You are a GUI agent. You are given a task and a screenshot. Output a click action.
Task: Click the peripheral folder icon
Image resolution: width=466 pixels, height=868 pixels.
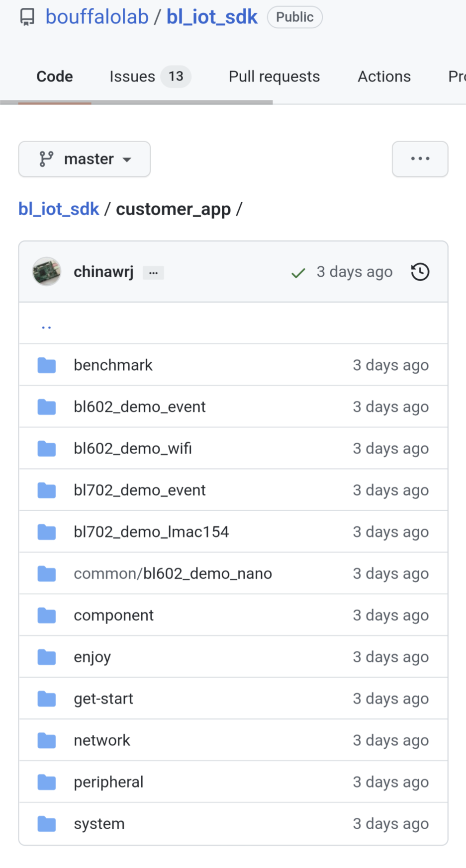point(47,782)
